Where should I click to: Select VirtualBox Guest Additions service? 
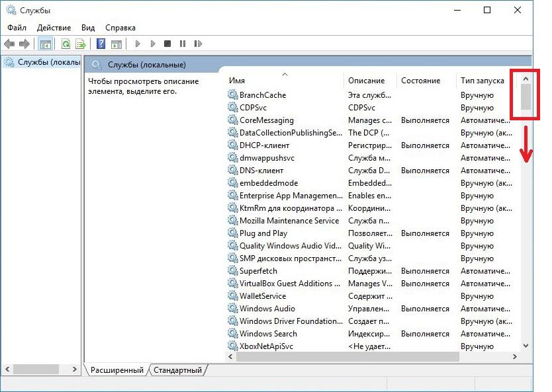(373, 284)
